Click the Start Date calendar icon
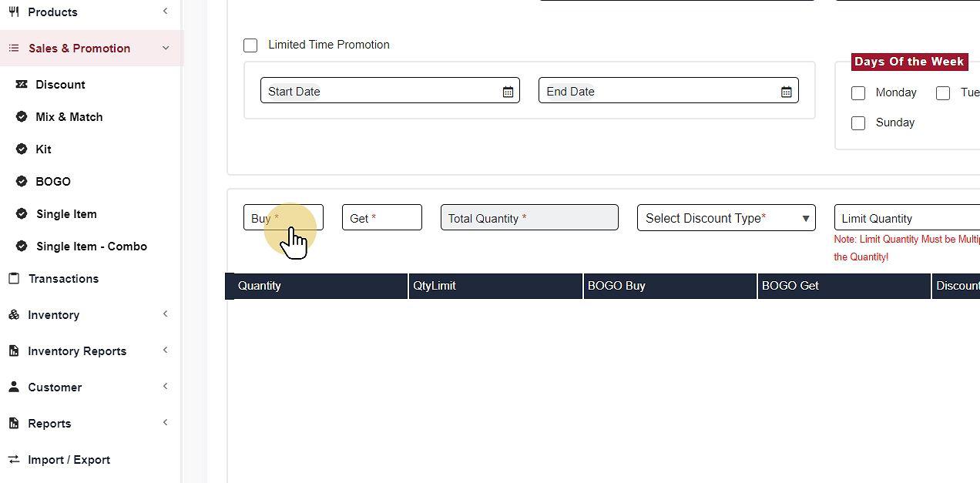980x483 pixels. [x=508, y=92]
